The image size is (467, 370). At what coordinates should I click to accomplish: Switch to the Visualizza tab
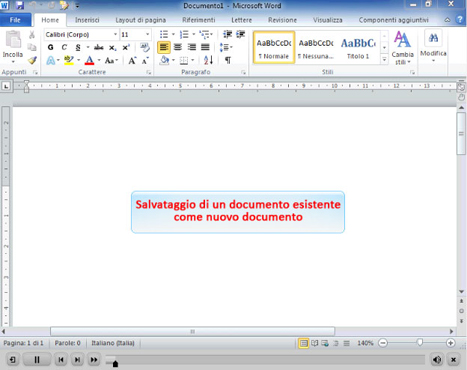(x=328, y=20)
